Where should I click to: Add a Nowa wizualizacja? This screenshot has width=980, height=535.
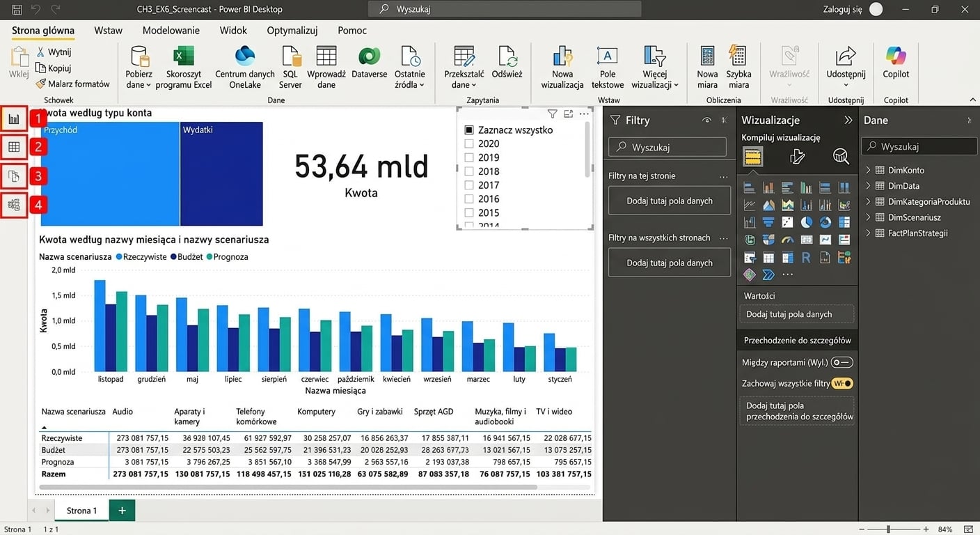(x=562, y=68)
